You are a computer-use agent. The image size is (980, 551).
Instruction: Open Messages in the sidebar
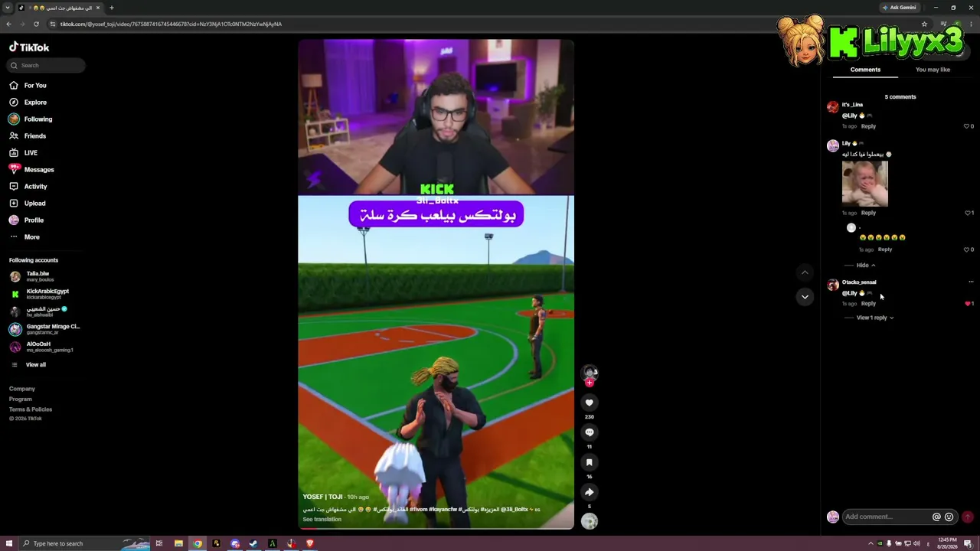(x=32, y=170)
